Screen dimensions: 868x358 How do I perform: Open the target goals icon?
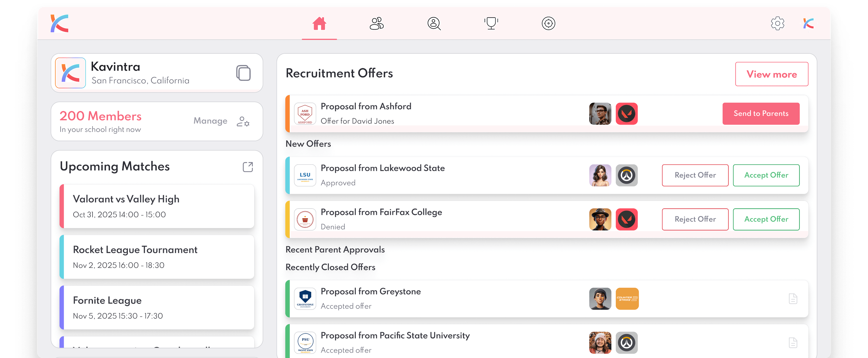[548, 24]
